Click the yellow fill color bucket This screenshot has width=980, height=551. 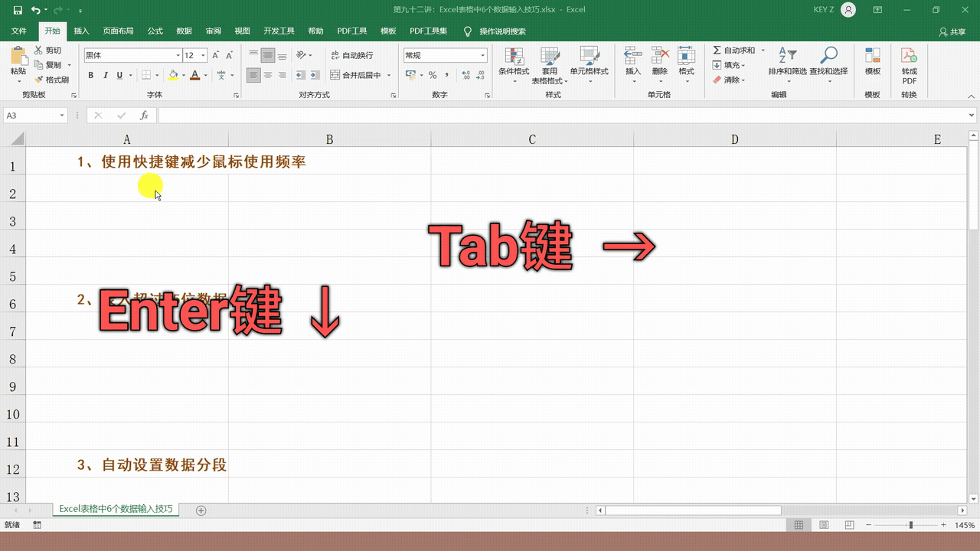[173, 75]
